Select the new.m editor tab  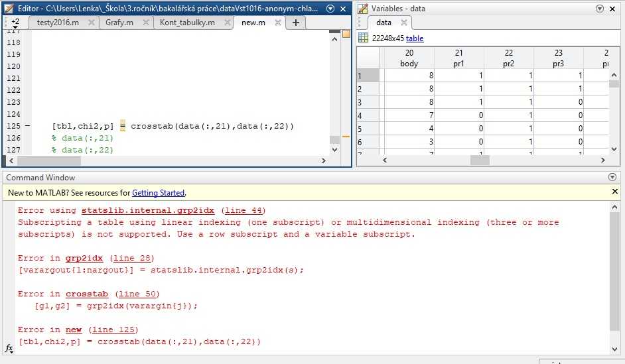click(x=253, y=23)
